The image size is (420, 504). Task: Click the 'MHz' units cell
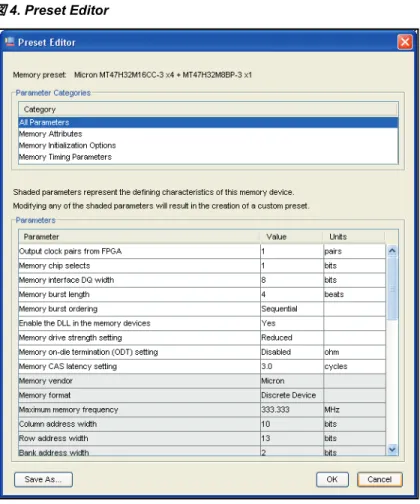355,410
